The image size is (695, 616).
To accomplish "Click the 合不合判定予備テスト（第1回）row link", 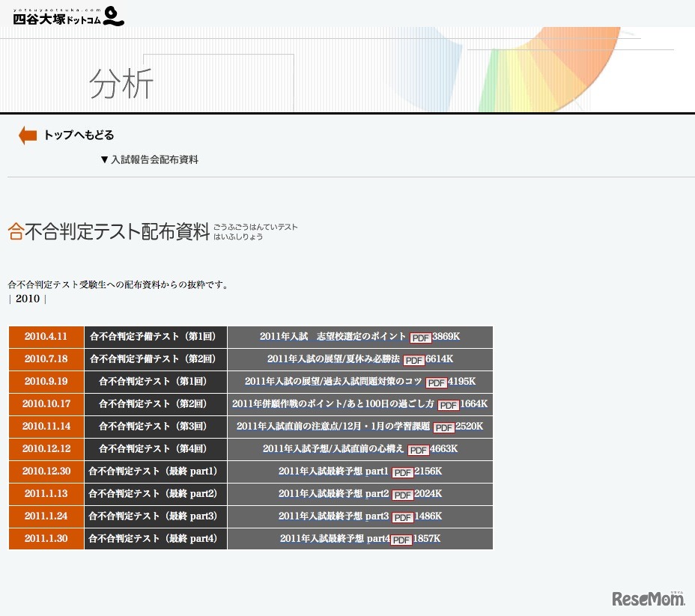I will (x=155, y=337).
